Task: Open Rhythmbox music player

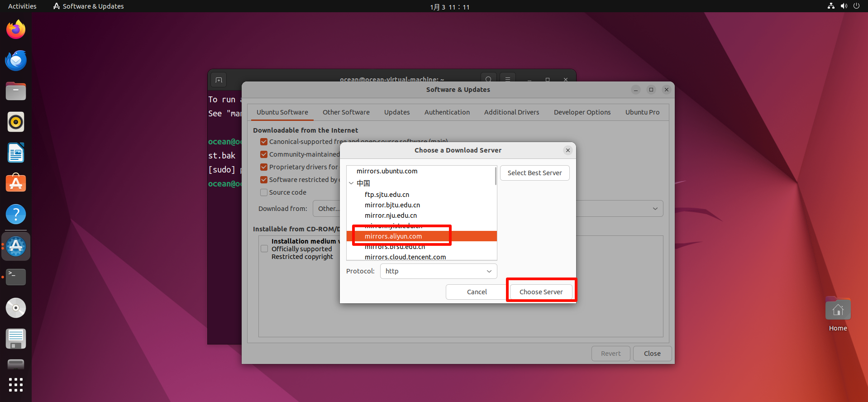Action: click(x=16, y=122)
